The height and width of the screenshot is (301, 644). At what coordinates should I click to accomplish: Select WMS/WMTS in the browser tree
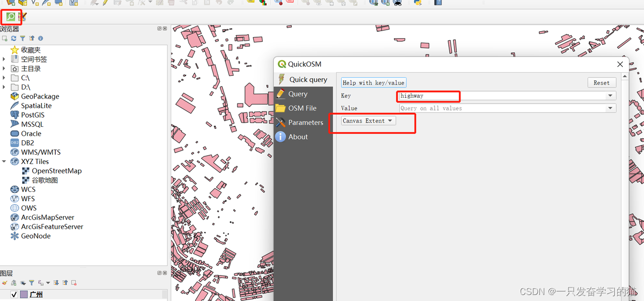click(41, 152)
